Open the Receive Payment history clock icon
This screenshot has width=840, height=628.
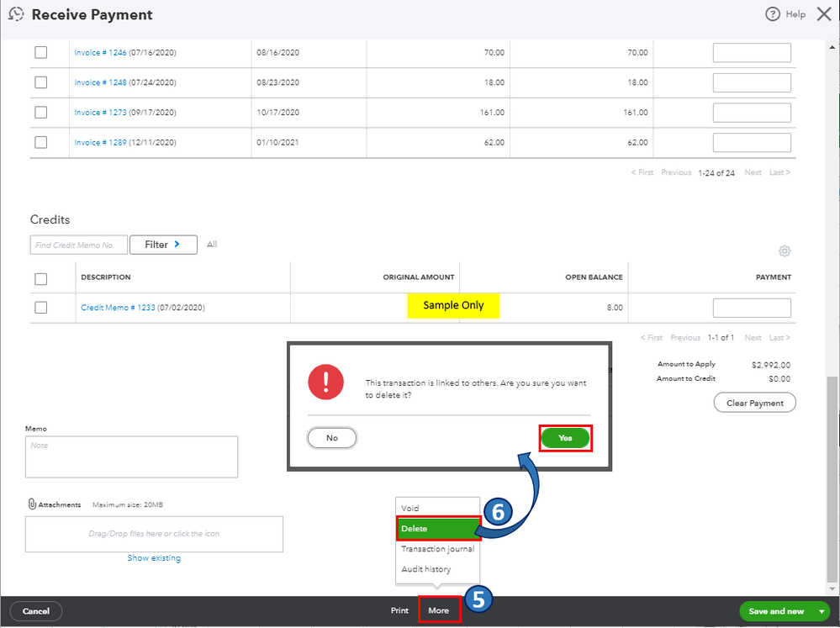point(16,14)
